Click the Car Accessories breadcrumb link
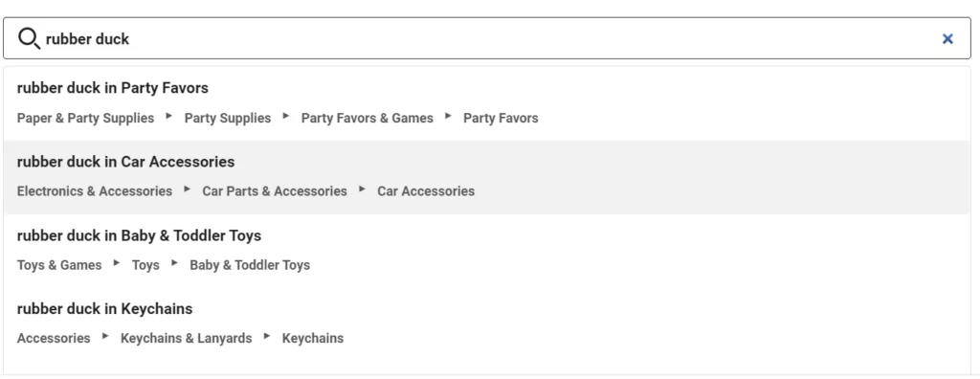This screenshot has width=980, height=379. [x=426, y=191]
